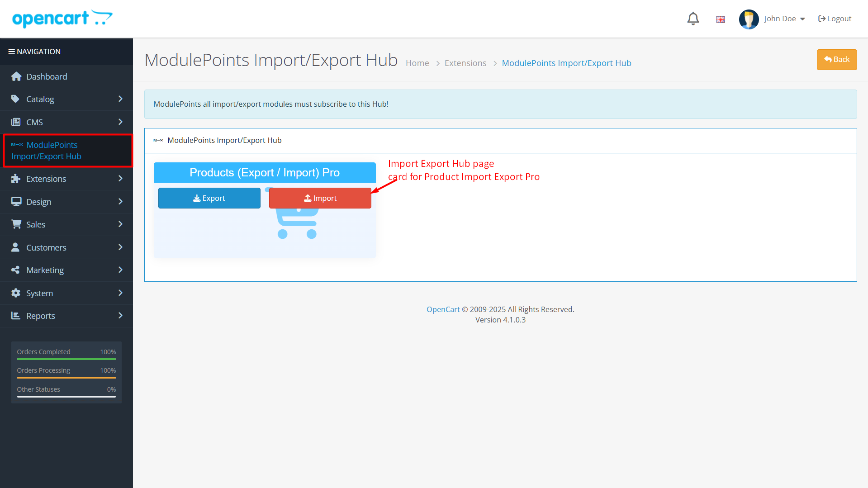Open the Design menu

66,202
